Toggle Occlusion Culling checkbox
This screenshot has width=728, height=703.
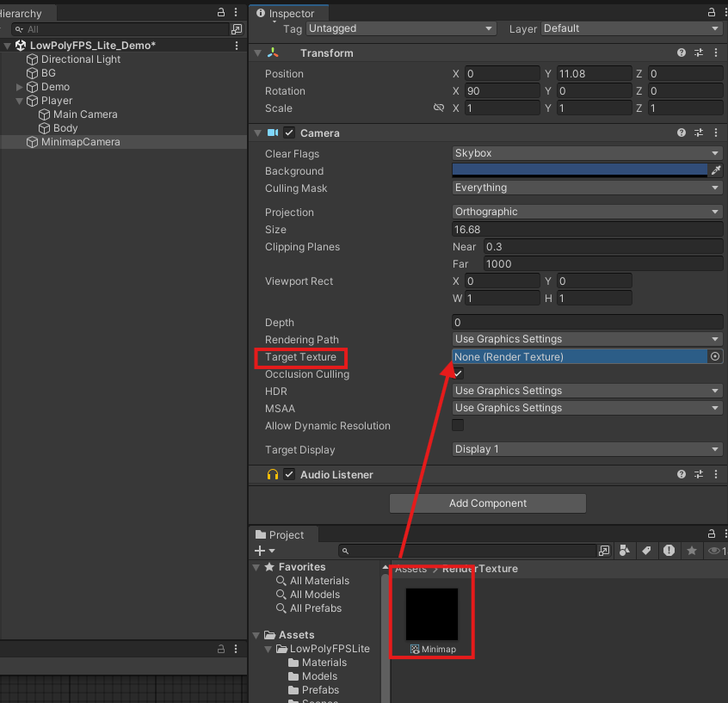(x=458, y=373)
